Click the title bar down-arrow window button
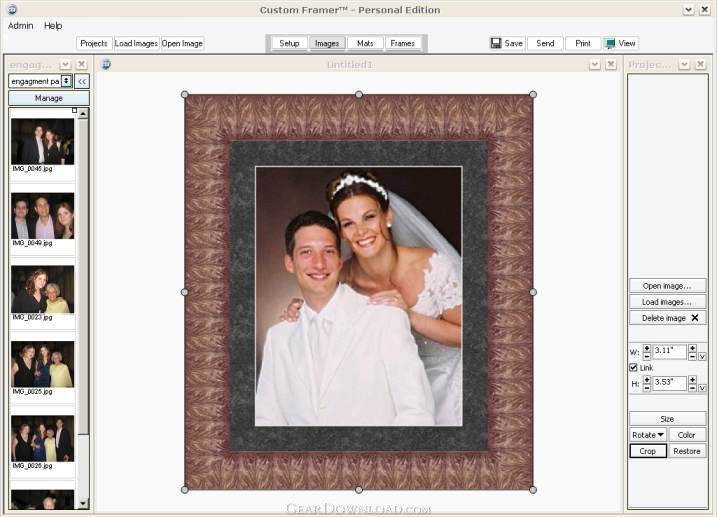This screenshot has width=717, height=517. point(689,10)
